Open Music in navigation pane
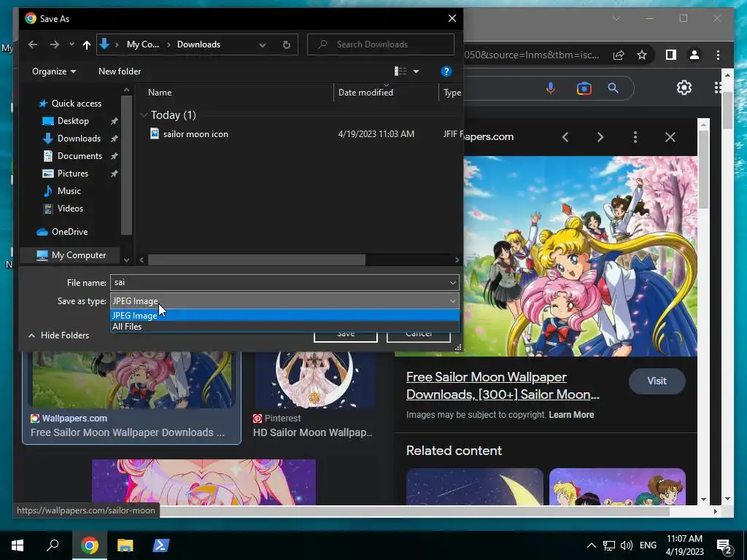The image size is (747, 560). pos(61,191)
